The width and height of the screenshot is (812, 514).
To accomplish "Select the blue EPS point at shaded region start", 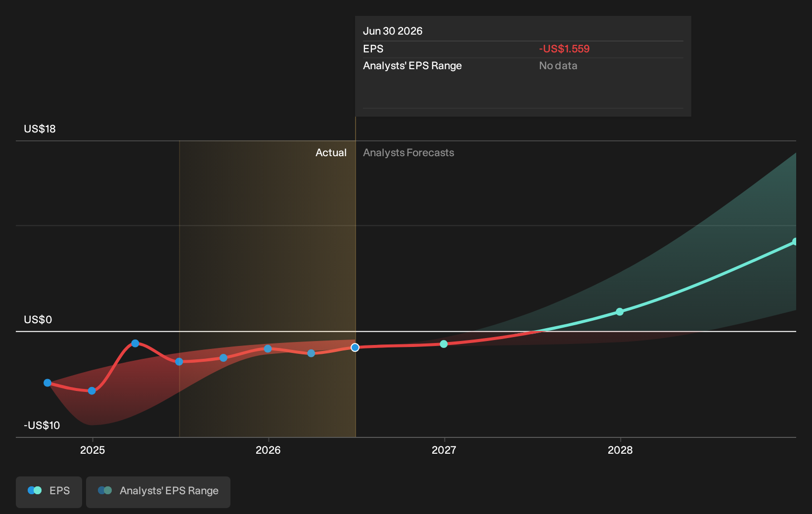I will point(179,362).
